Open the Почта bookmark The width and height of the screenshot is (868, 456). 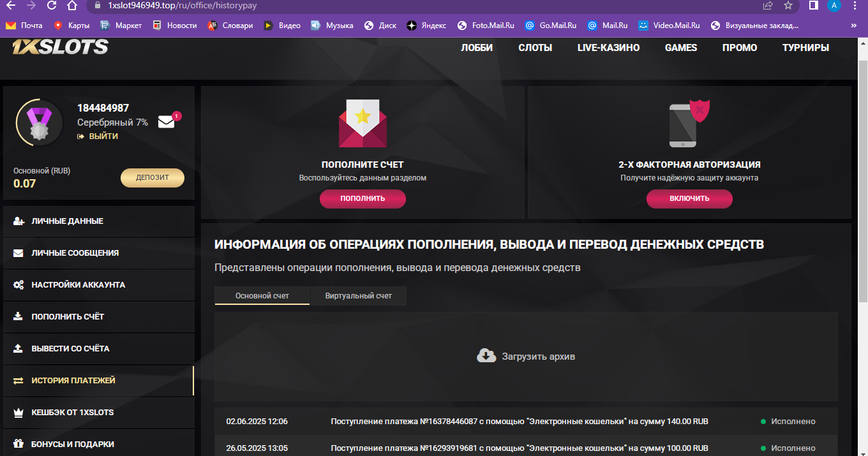[24, 26]
